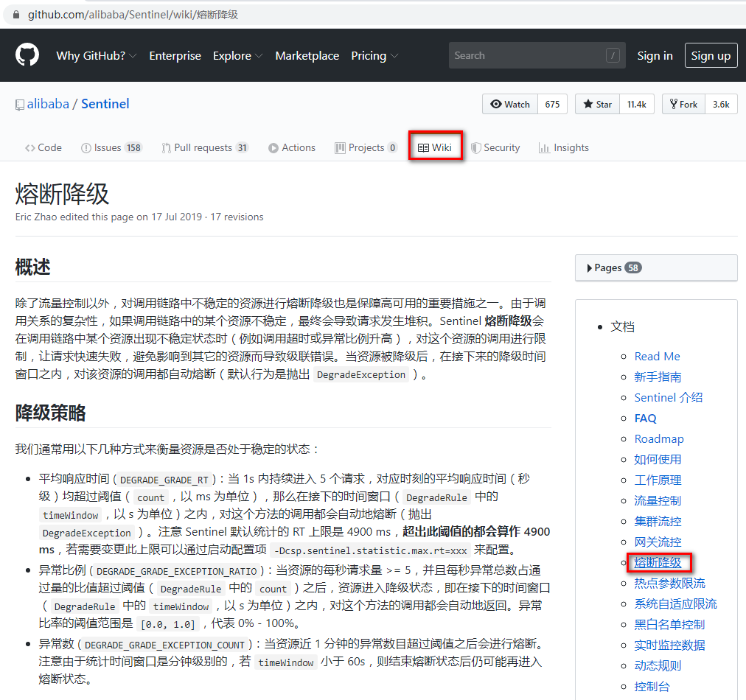Viewport: 746px width, 700px height.
Task: Open the 热点参数限流 wiki page
Action: (x=669, y=583)
